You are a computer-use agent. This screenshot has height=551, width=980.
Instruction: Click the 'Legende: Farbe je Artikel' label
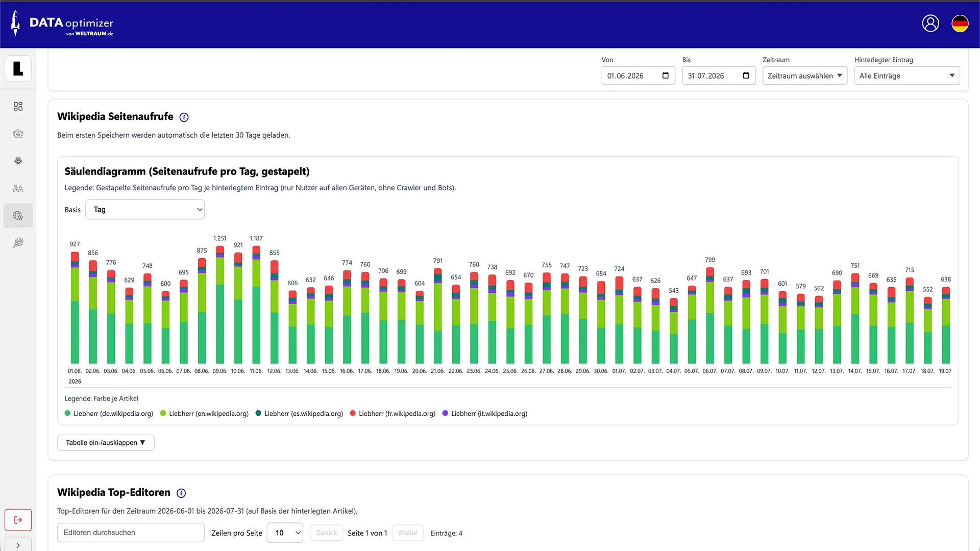pos(102,398)
